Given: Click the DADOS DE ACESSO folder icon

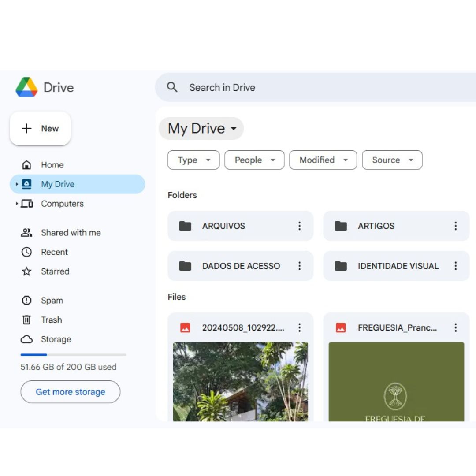Looking at the screenshot, I should pos(185,266).
